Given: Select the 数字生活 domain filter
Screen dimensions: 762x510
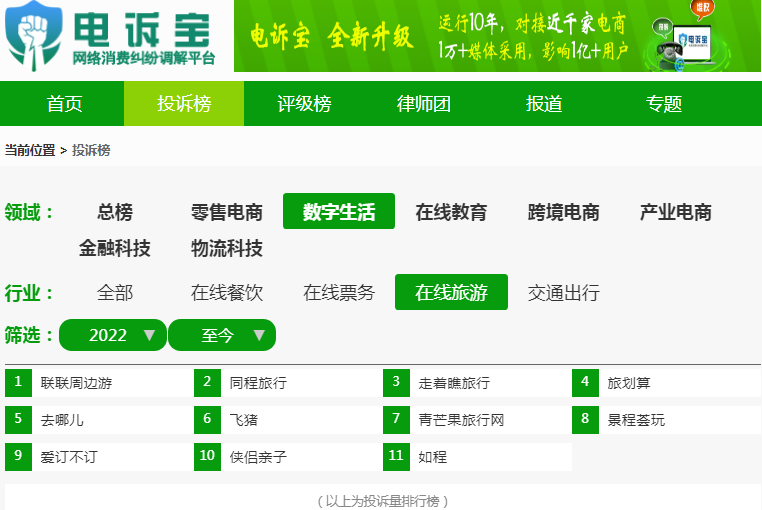Looking at the screenshot, I should point(339,211).
